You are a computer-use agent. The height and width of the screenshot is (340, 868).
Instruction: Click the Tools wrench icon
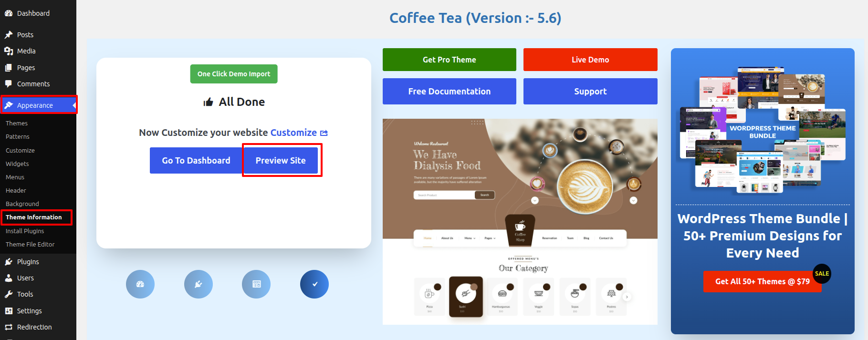point(9,294)
